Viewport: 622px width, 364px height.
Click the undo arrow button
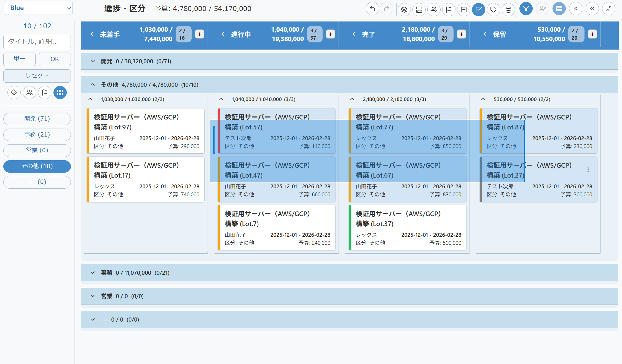click(372, 9)
